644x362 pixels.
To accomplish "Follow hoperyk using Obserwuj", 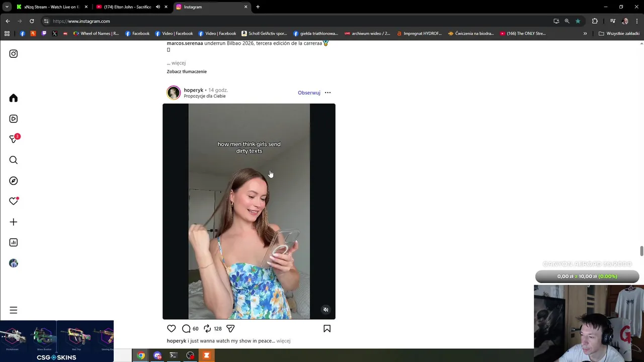I will 309,93.
